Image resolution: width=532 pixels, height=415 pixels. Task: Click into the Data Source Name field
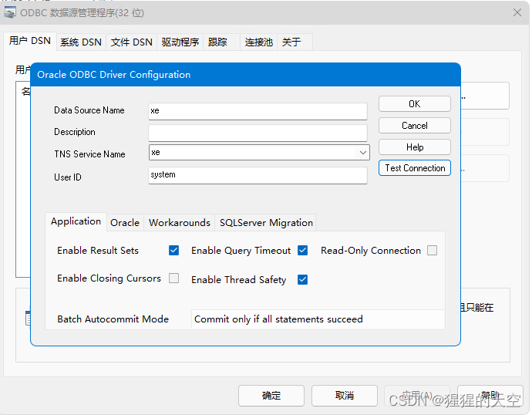pyautogui.click(x=258, y=111)
